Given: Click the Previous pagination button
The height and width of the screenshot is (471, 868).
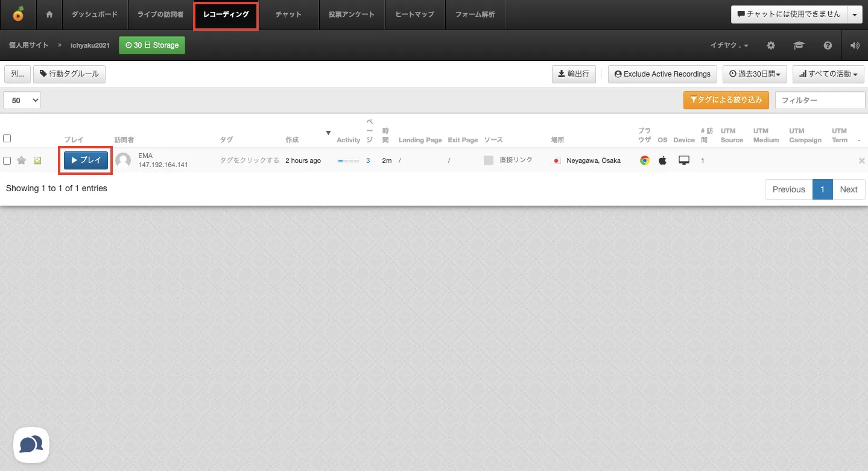Looking at the screenshot, I should pyautogui.click(x=789, y=189).
